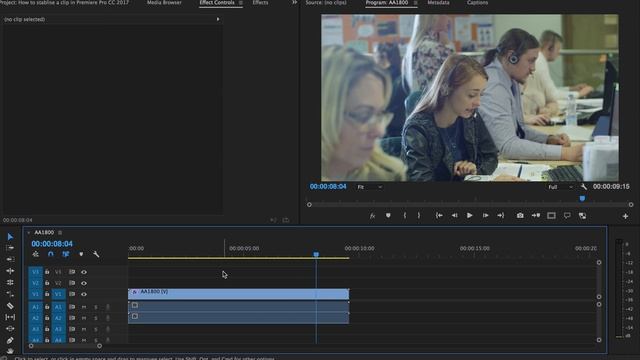This screenshot has height=360, width=640.
Task: Toggle lock on the V1 track
Action: click(x=47, y=294)
